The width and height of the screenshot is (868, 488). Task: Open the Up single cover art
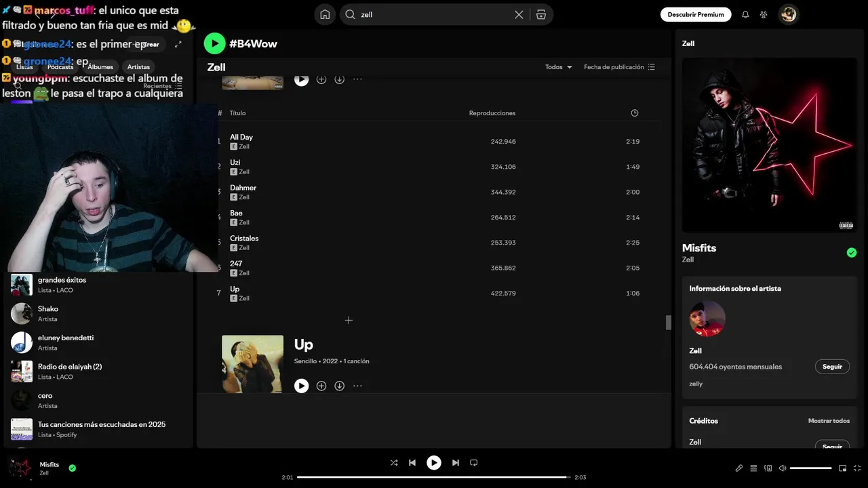click(252, 364)
